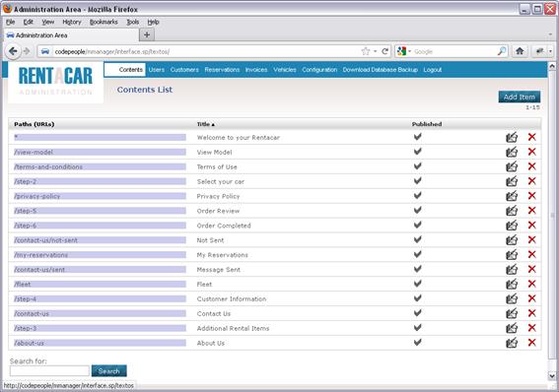Go to the Firefox home page
This screenshot has height=392, width=559.
pyautogui.click(x=520, y=51)
